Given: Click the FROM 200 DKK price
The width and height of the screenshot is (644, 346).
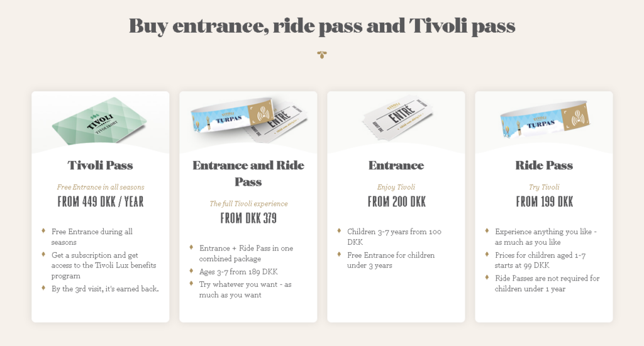Looking at the screenshot, I should pyautogui.click(x=396, y=202).
